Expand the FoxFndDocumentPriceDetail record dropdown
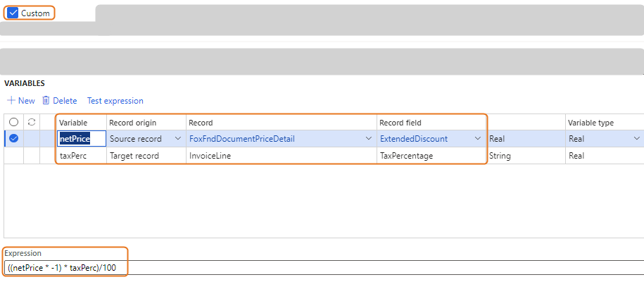Image resolution: width=644 pixels, height=282 pixels. pyautogui.click(x=369, y=139)
